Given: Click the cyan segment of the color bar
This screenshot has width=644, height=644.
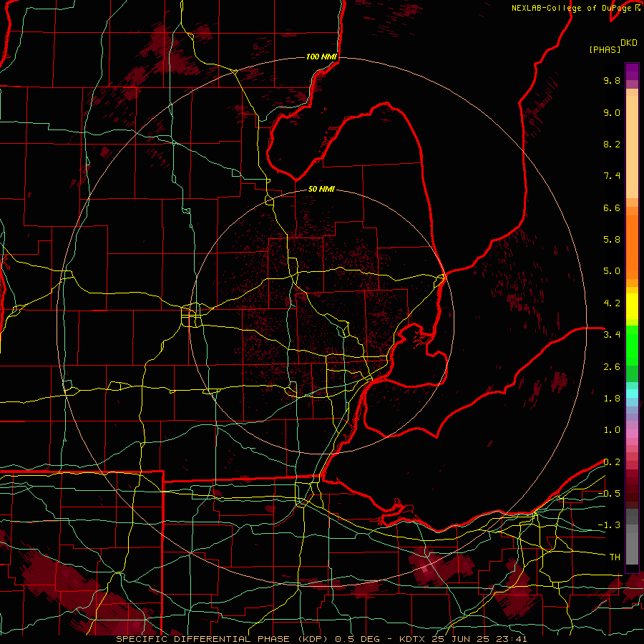Looking at the screenshot, I should point(632,394).
